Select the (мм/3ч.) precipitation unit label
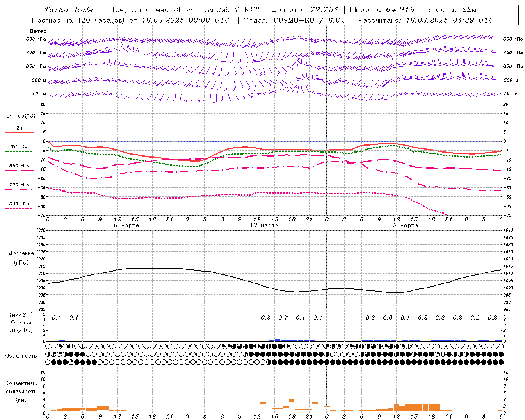Screen dimensions: 525x420 [x=21, y=315]
